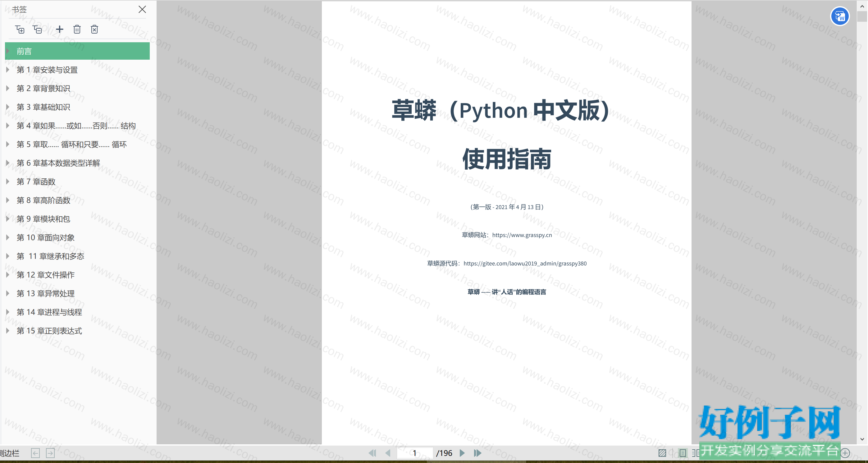The width and height of the screenshot is (868, 463).
Task: Expand 第 13 章异常处理 arrow
Action: tap(7, 294)
